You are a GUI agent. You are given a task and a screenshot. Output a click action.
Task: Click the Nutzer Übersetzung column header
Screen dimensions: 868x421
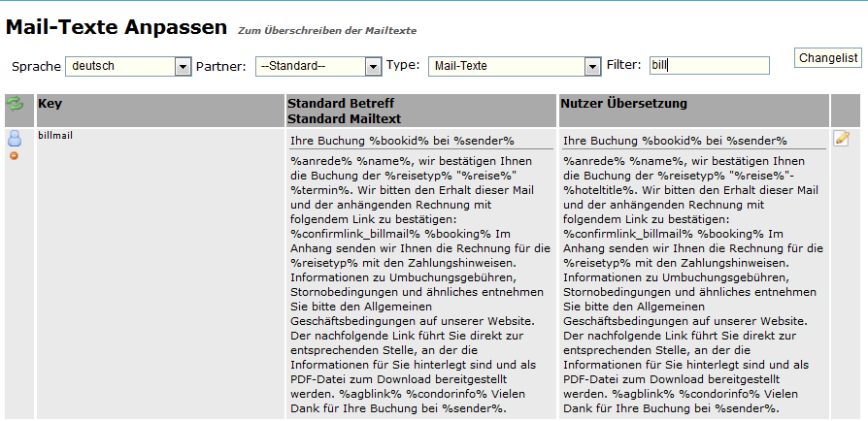tap(623, 103)
